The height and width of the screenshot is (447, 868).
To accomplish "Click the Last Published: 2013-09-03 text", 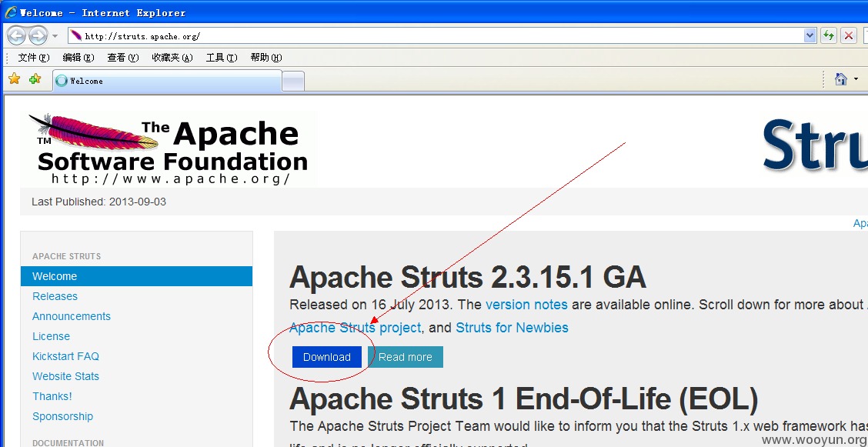I will pyautogui.click(x=98, y=202).
